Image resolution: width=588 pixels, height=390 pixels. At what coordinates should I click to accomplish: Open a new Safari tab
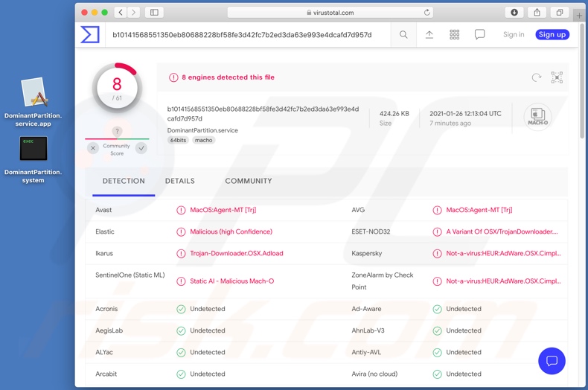pyautogui.click(x=579, y=16)
